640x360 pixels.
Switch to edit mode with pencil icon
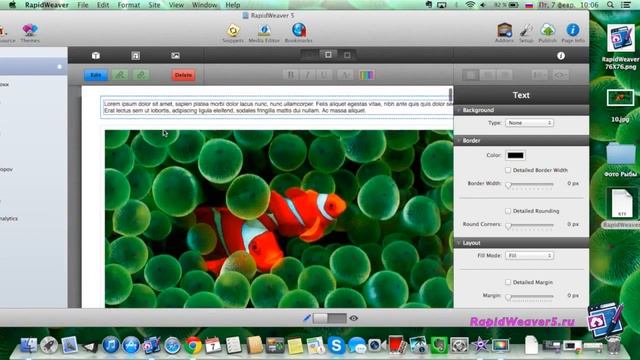[x=307, y=318]
